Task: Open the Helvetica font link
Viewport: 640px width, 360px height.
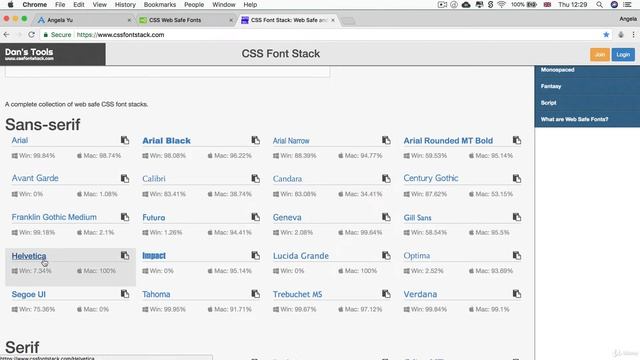Action: (29, 256)
